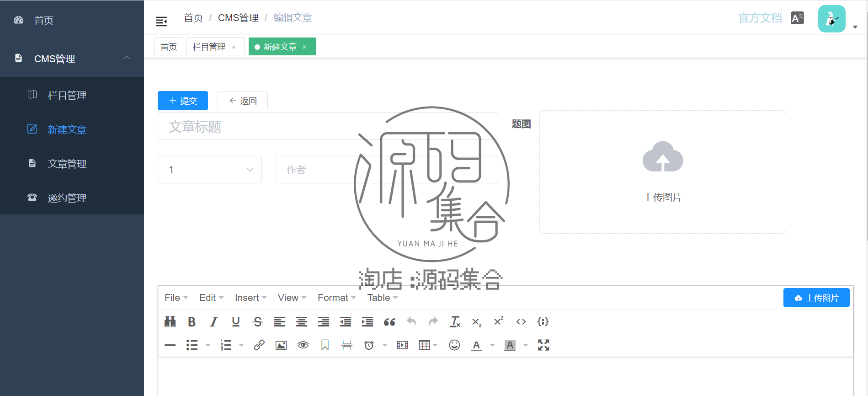Apply superscript formatting
Image resolution: width=868 pixels, height=396 pixels.
[x=499, y=321]
